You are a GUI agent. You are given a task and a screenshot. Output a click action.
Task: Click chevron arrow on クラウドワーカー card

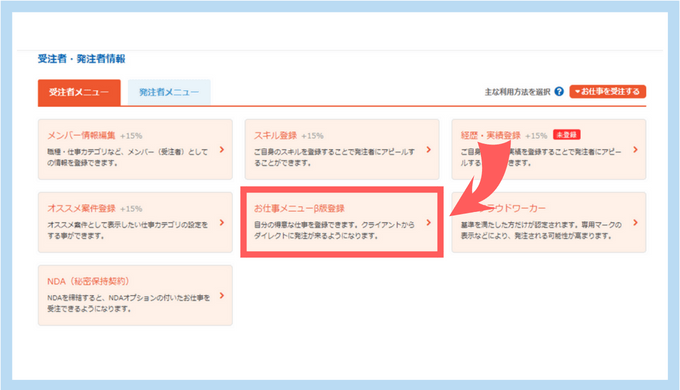[x=635, y=223]
